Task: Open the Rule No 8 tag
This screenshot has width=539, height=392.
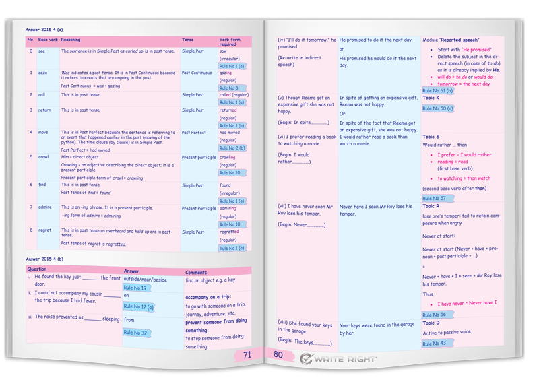Action: 228,88
